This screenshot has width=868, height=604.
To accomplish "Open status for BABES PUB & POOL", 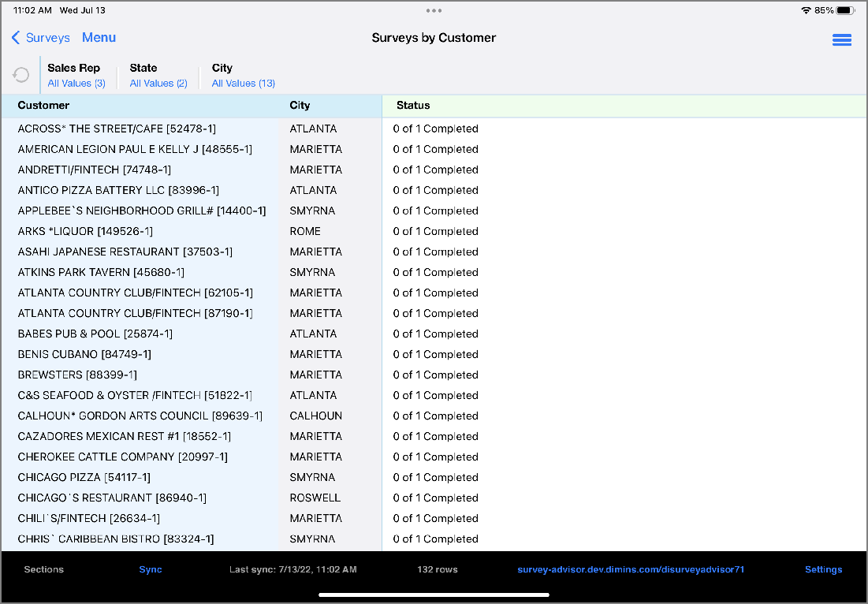I will click(435, 334).
